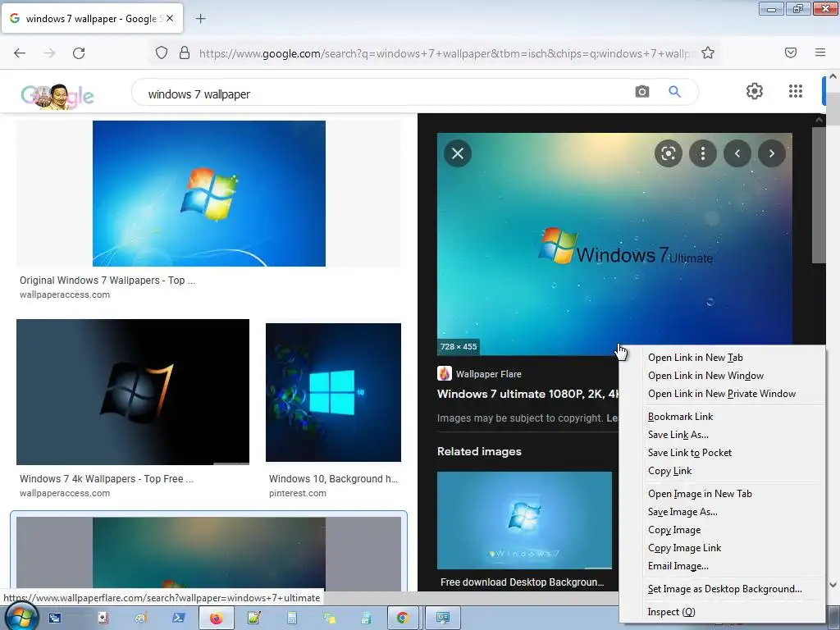The width and height of the screenshot is (840, 630).
Task: Close the image preview panel
Action: pyautogui.click(x=458, y=153)
